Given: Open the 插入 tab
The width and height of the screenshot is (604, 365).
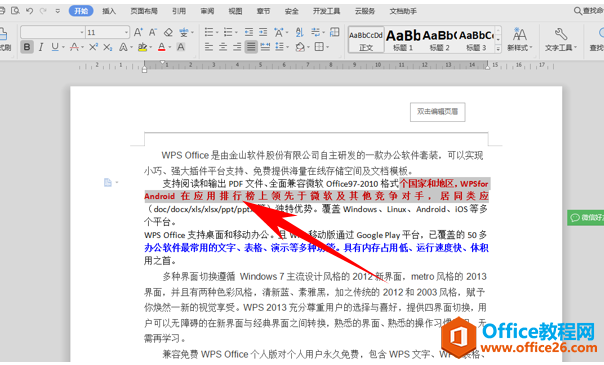Looking at the screenshot, I should pos(109,11).
